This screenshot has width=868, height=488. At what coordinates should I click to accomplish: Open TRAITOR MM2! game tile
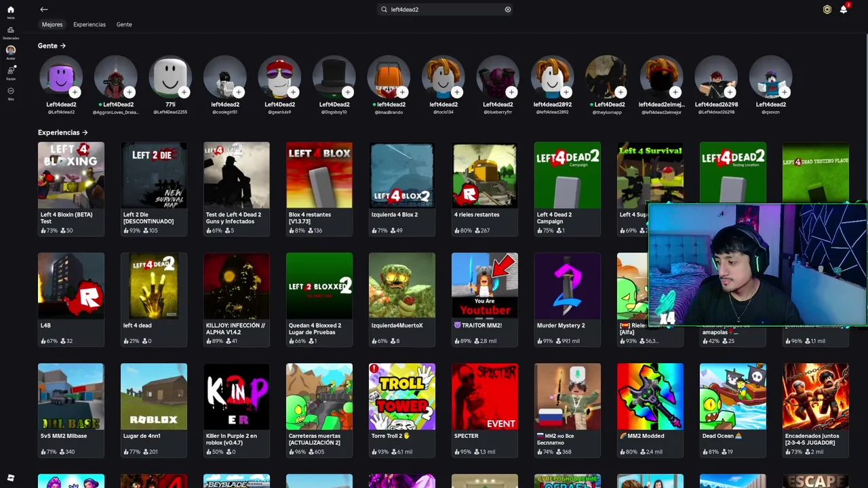(485, 299)
